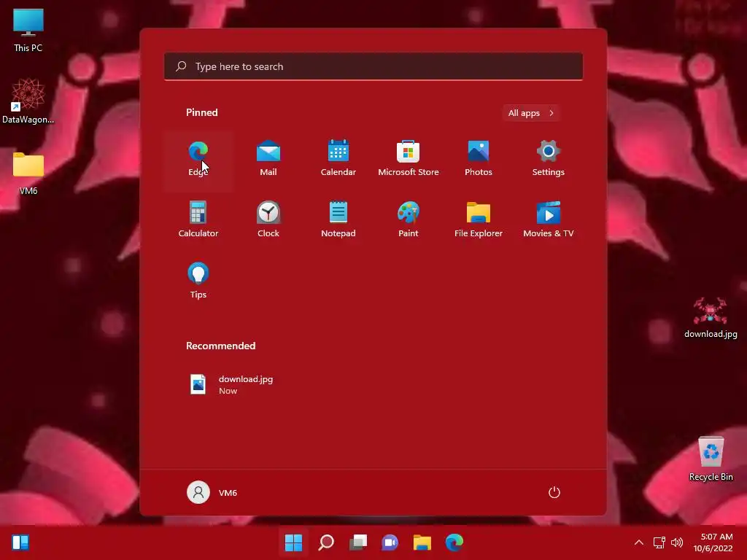
Task: Open taskbar Search
Action: (x=326, y=542)
